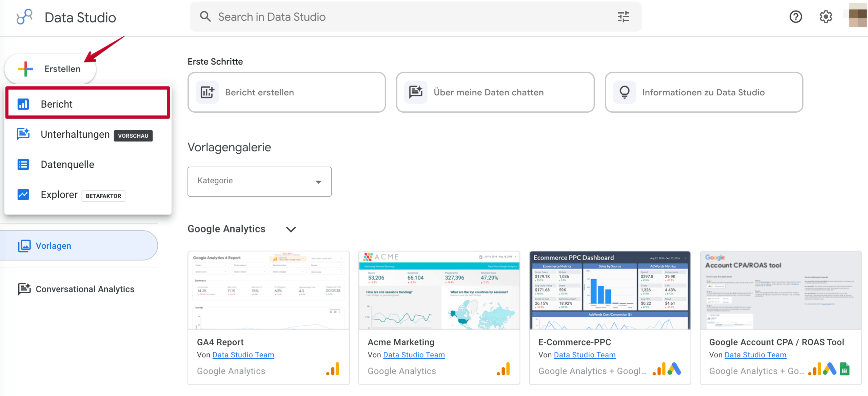Open the help question mark icon

tap(795, 17)
